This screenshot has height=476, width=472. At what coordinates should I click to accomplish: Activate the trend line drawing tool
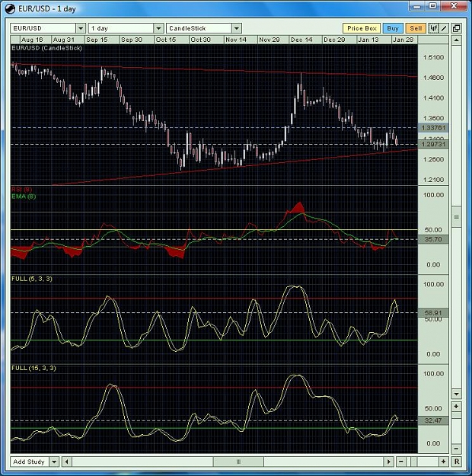tap(444, 28)
